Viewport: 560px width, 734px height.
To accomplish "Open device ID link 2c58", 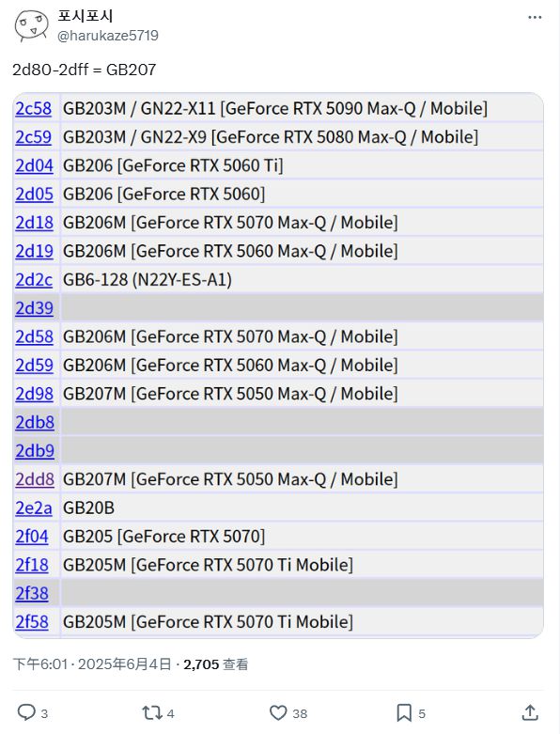I will click(x=33, y=109).
